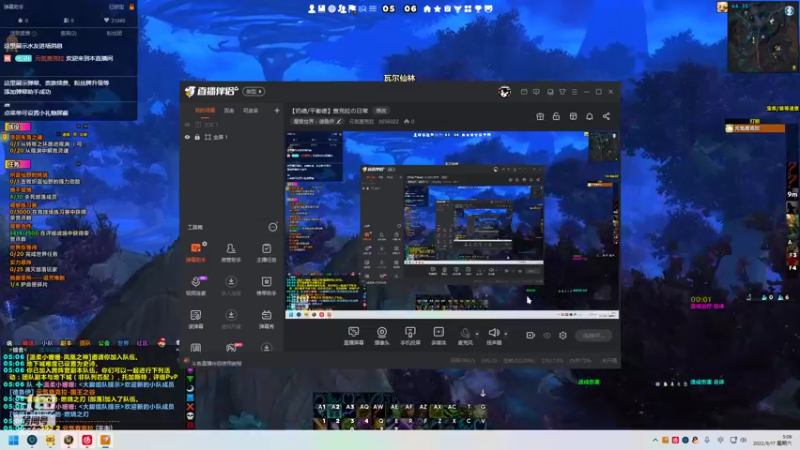800x450 pixels.
Task: Click the live streaming status button
Action: tap(593, 335)
